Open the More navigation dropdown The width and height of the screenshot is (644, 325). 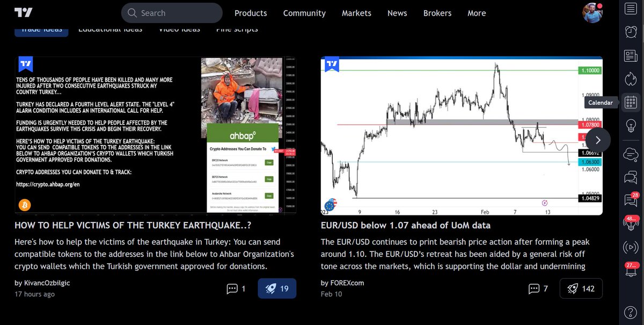[x=477, y=13]
